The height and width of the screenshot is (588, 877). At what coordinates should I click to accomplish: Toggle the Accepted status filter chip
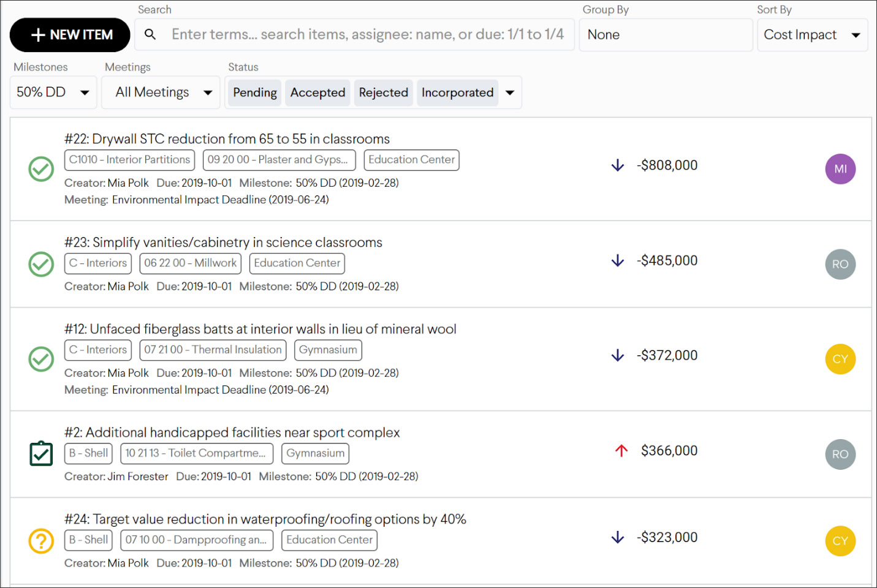pos(317,92)
